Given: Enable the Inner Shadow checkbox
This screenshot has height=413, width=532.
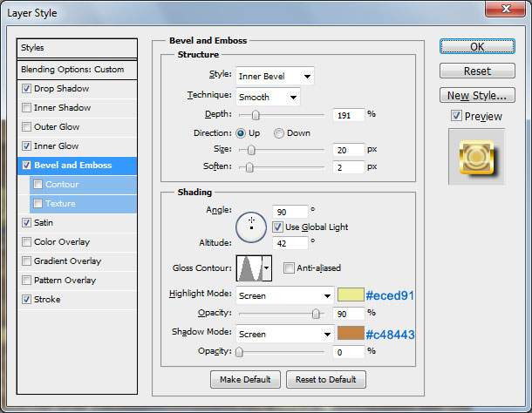Looking at the screenshot, I should (26, 108).
